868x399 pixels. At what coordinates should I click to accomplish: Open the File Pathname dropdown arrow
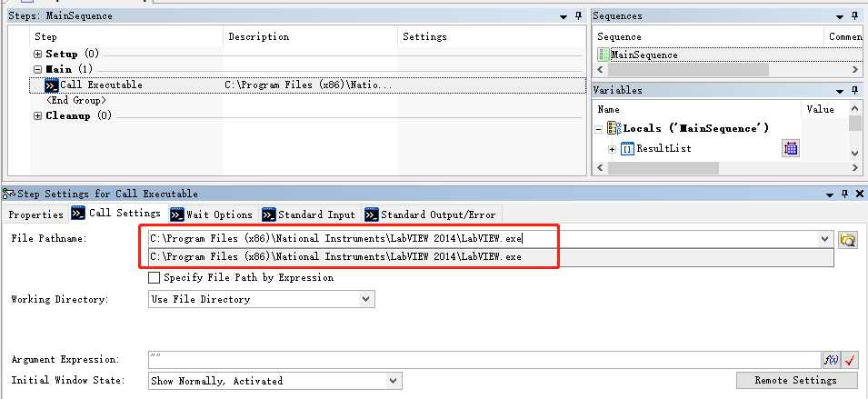click(x=825, y=239)
